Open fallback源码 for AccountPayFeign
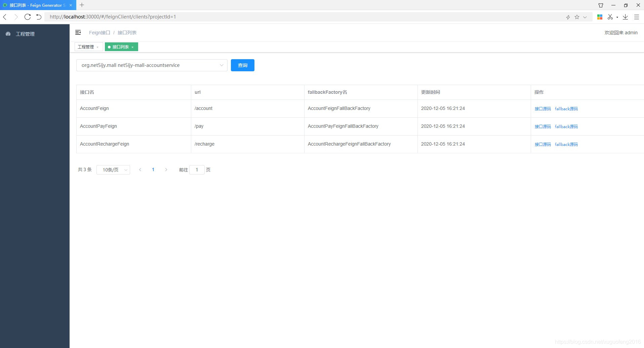 coord(566,126)
